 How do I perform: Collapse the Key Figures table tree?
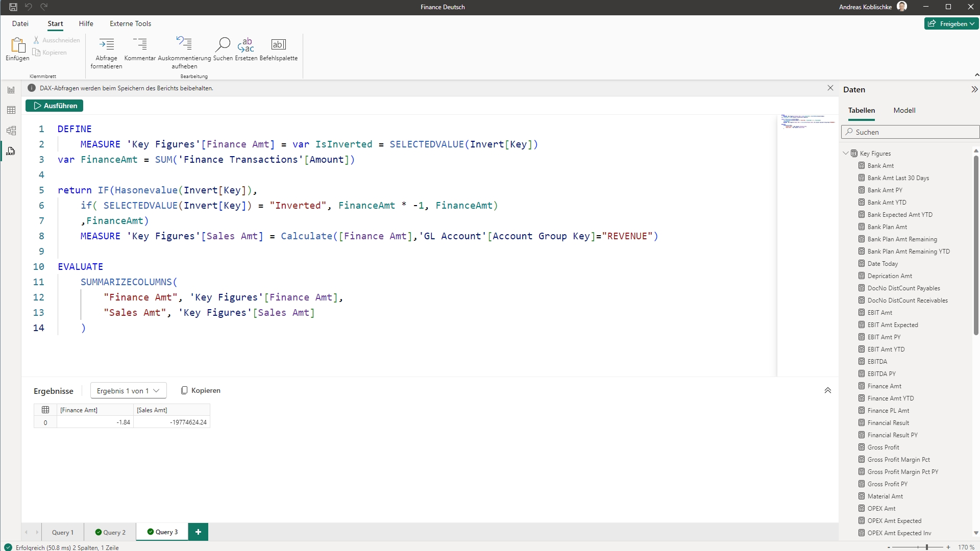[846, 153]
